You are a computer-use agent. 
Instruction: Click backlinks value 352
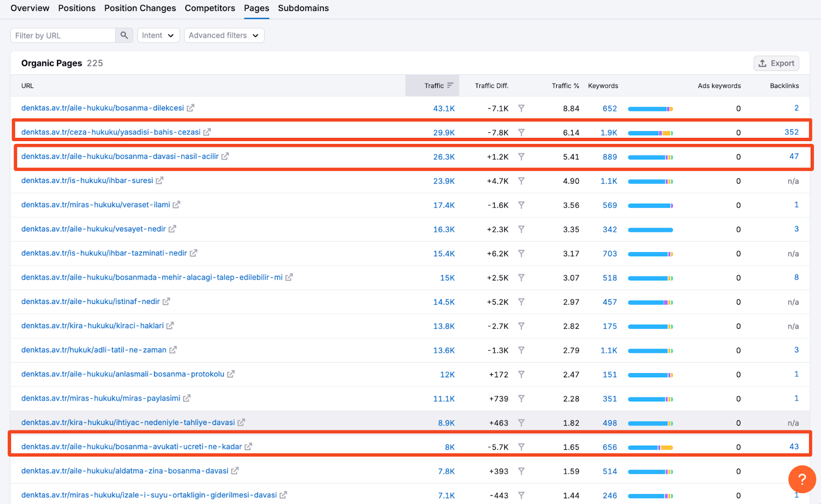791,132
